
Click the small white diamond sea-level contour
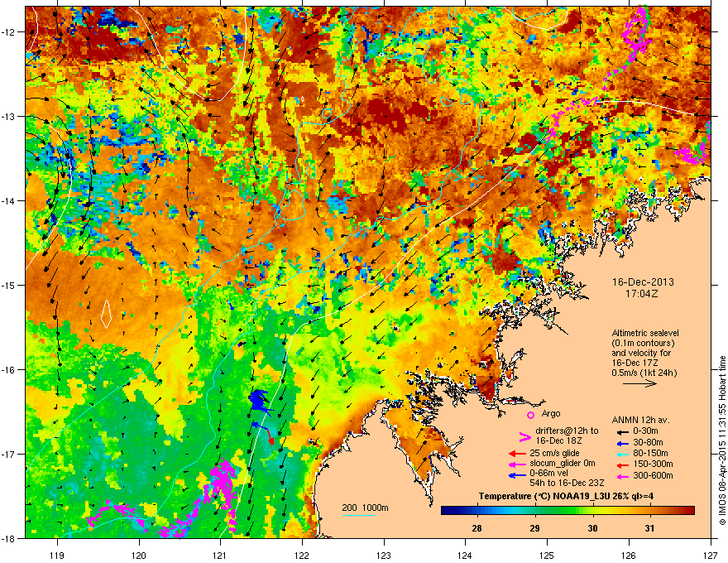(x=107, y=314)
